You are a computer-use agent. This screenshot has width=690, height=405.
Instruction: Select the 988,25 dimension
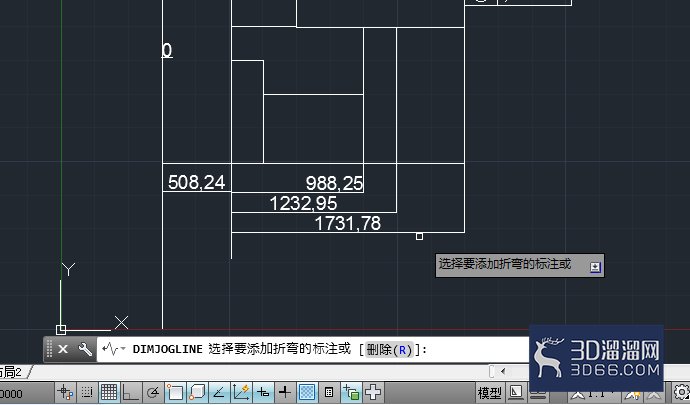coord(334,183)
